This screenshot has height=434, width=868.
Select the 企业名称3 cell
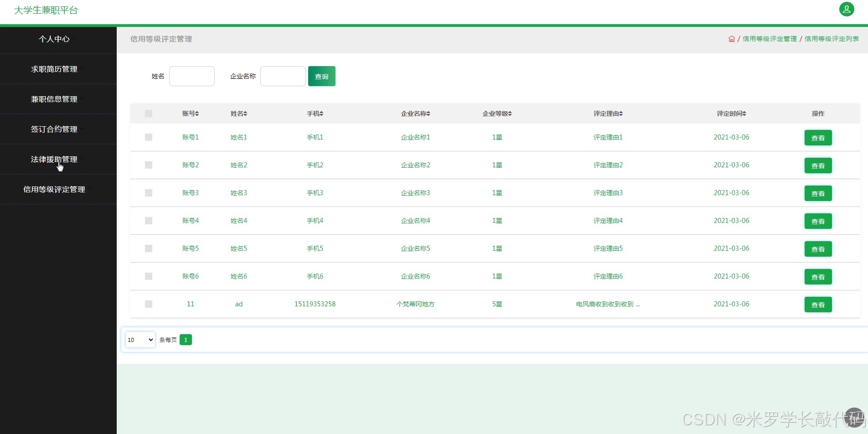point(415,193)
